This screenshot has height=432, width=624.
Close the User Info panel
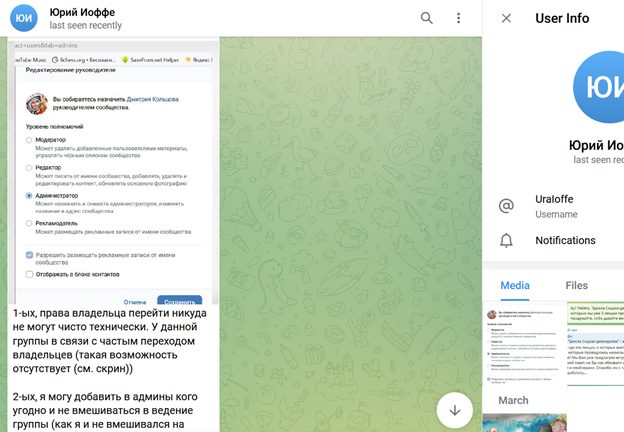[506, 18]
